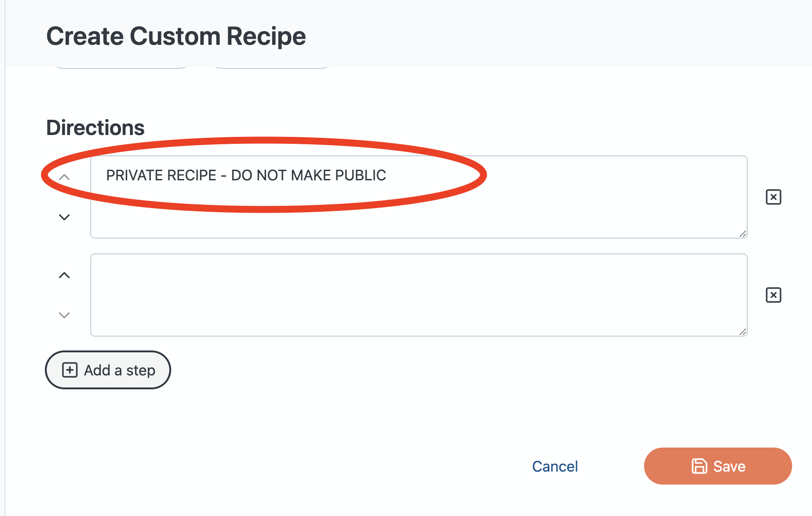Grab the first text area's resize handle
The image size is (812, 516).
tap(743, 234)
